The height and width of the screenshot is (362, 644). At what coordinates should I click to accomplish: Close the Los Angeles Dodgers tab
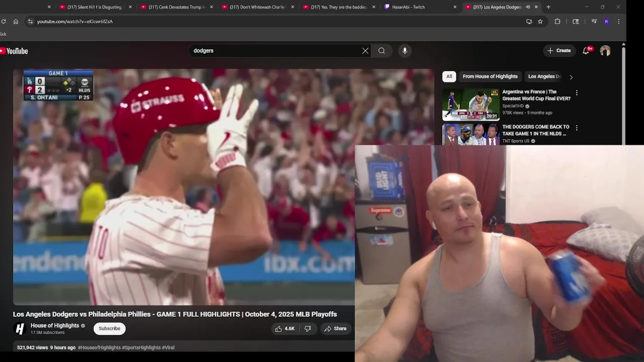point(536,7)
